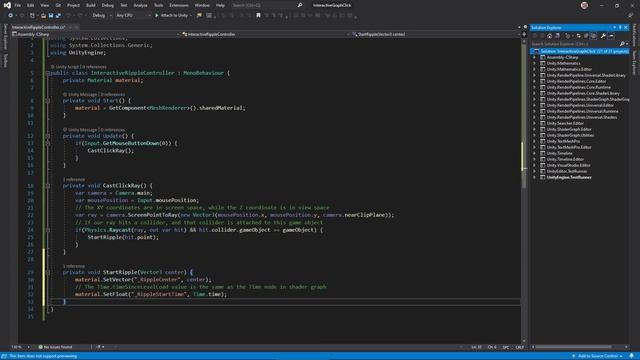Expand the Unity.Searcher.Editor project
This screenshot has height=360, width=640.
(x=534, y=123)
